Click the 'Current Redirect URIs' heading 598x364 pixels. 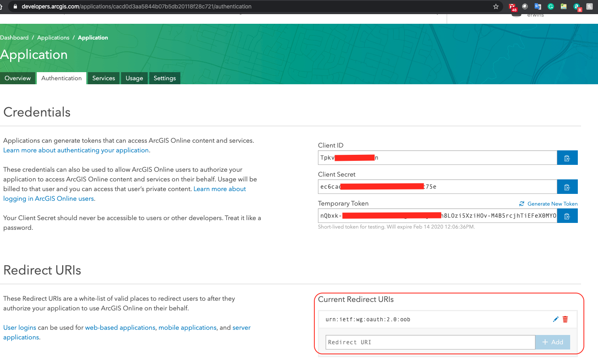[356, 300]
